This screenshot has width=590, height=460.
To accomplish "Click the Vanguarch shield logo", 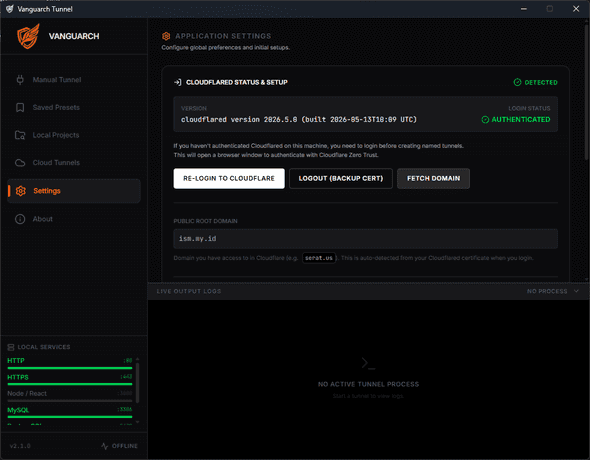I will (28, 36).
